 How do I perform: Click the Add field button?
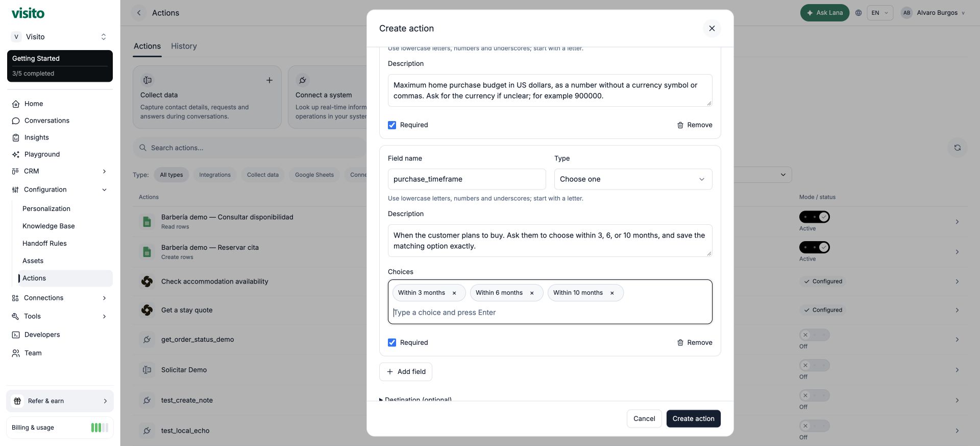click(x=406, y=372)
